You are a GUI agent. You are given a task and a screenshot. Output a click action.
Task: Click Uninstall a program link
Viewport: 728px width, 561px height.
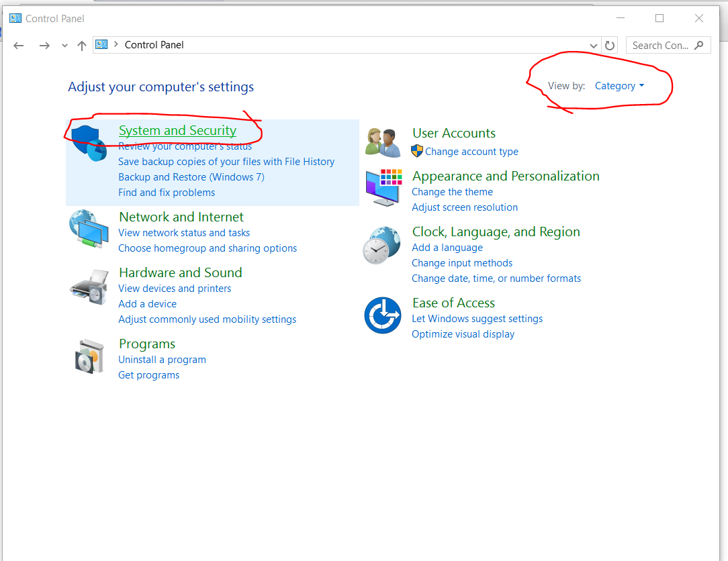(162, 360)
